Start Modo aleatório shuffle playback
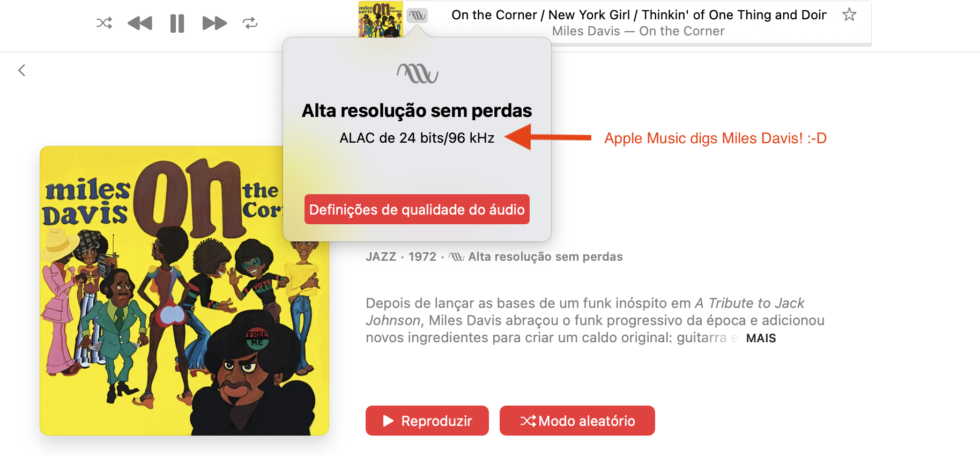This screenshot has height=456, width=980. click(x=577, y=421)
